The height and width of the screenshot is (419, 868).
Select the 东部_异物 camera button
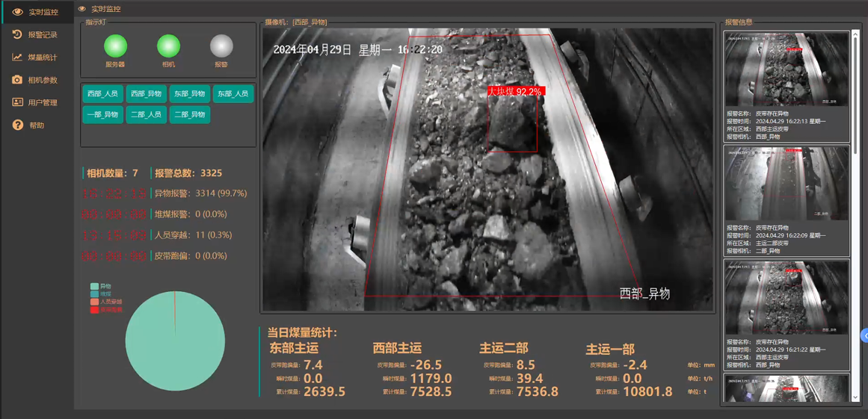190,94
